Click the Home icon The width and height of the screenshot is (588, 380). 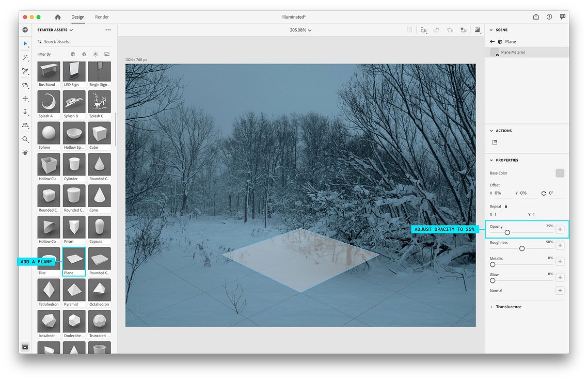click(57, 17)
